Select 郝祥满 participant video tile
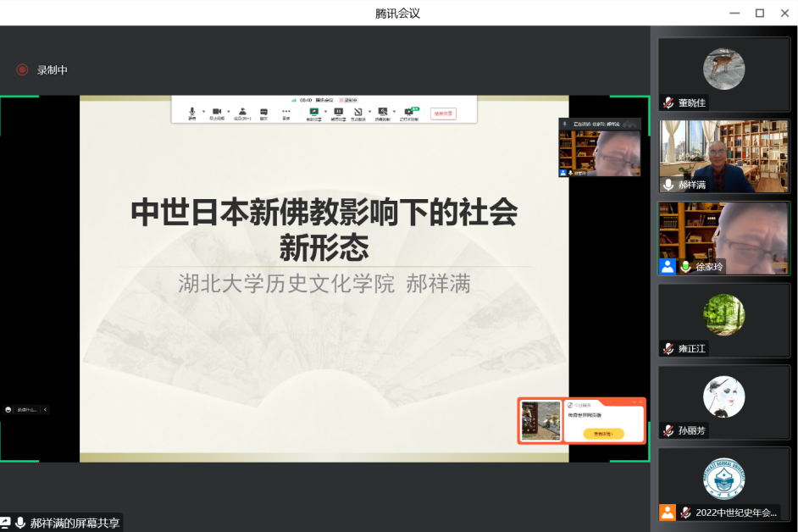The image size is (798, 532). [x=723, y=156]
